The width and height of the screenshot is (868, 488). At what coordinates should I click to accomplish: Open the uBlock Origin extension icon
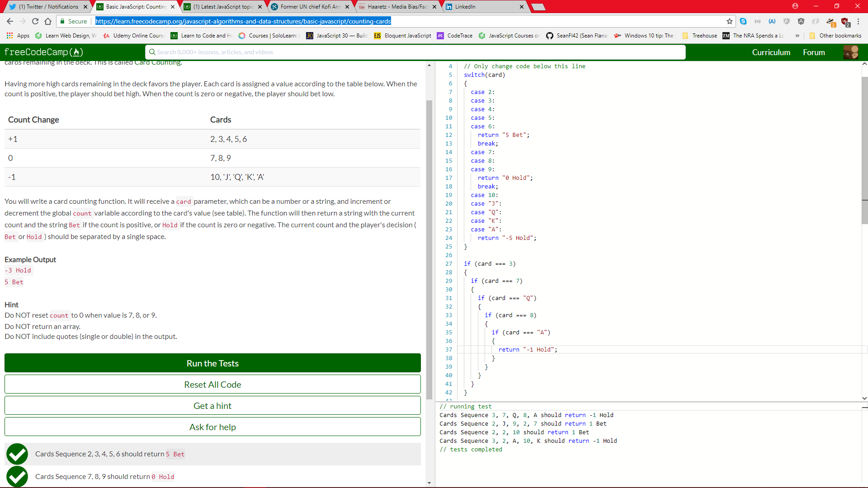(844, 21)
